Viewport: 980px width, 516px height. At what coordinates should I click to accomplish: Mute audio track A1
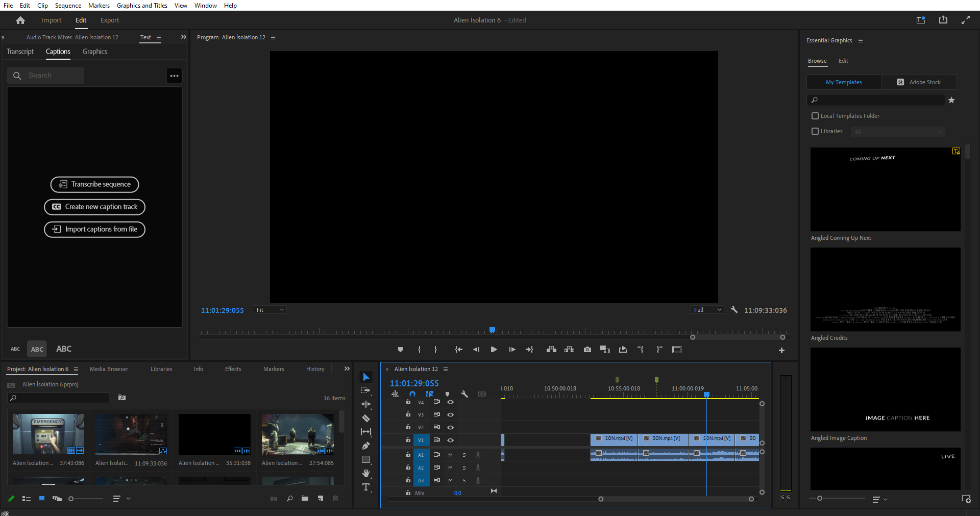coord(450,454)
